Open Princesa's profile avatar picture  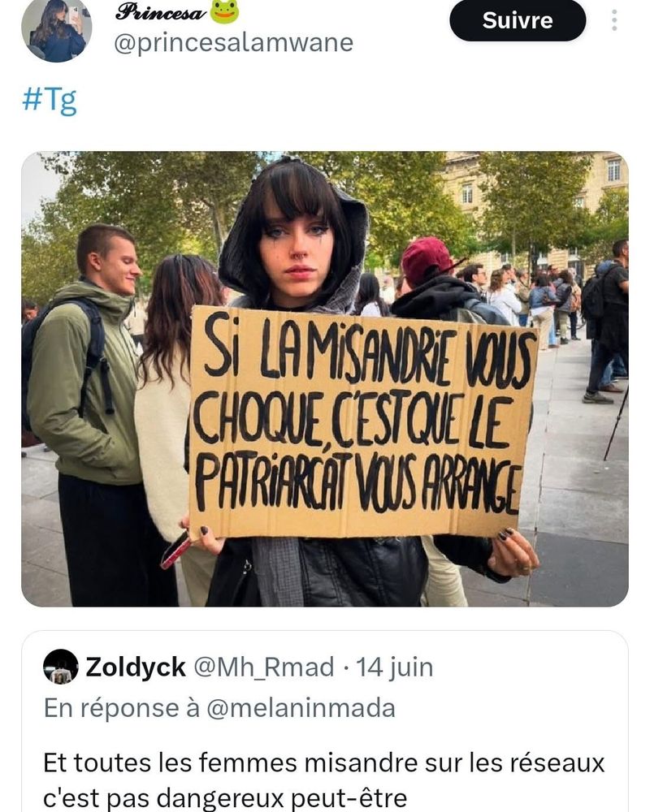57,31
